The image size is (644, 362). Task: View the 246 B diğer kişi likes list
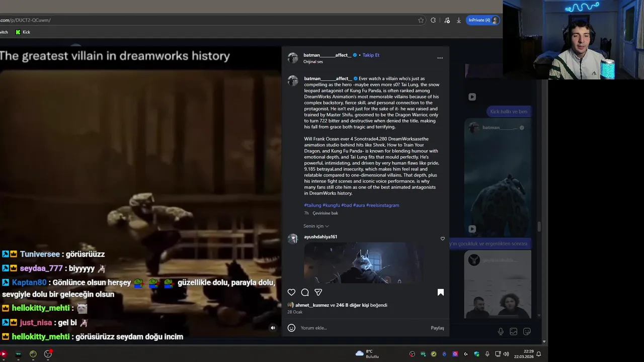point(352,305)
